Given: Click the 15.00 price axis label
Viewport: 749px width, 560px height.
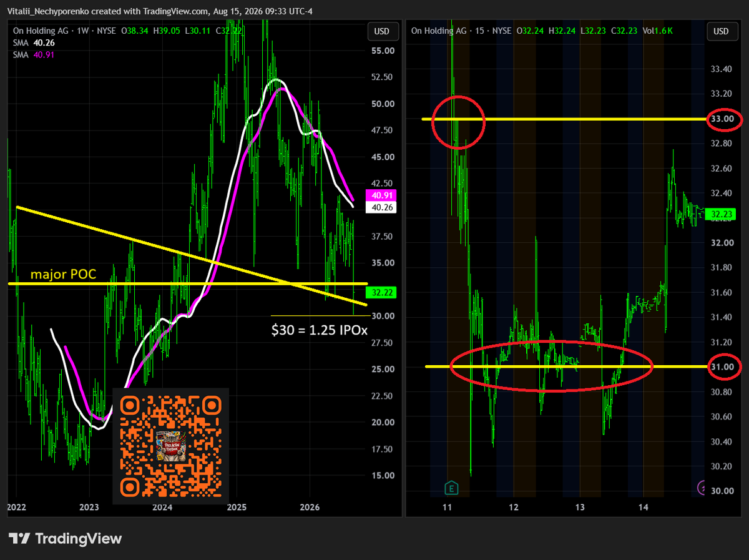Looking at the screenshot, I should 382,475.
